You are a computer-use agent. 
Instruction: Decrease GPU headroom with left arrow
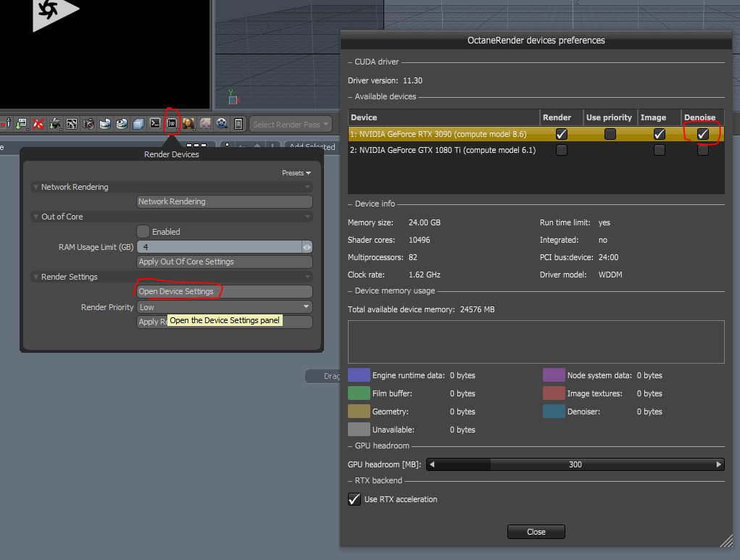[432, 464]
